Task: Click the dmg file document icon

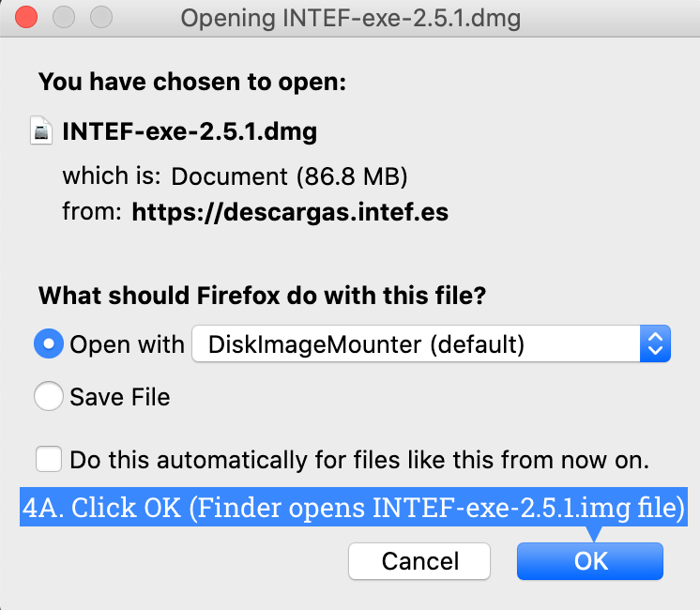Action: [x=41, y=131]
